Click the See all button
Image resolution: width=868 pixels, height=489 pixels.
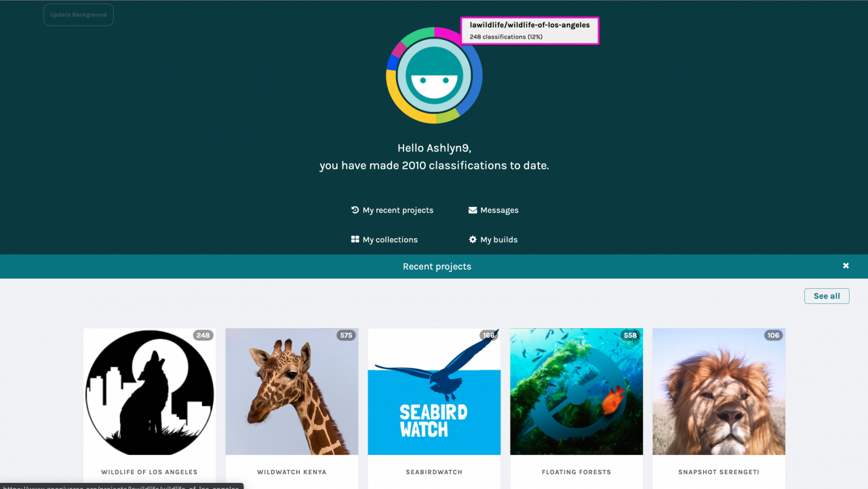[x=827, y=296]
